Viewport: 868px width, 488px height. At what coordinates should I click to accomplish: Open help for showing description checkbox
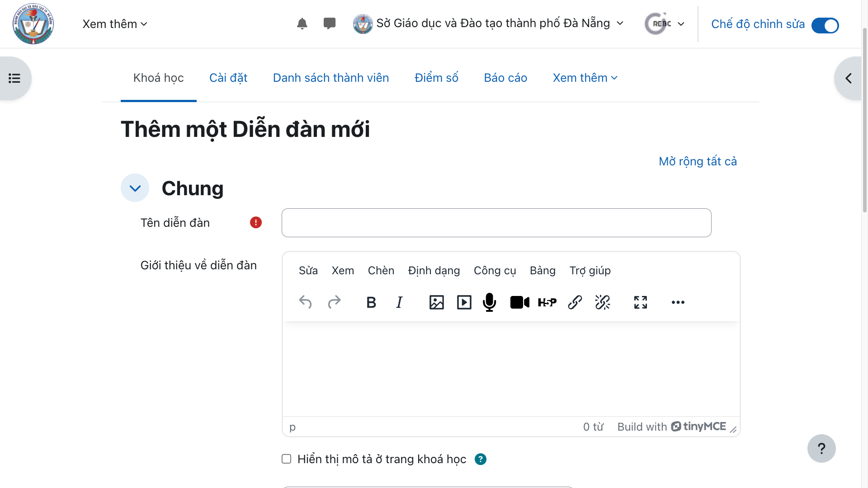click(x=481, y=459)
